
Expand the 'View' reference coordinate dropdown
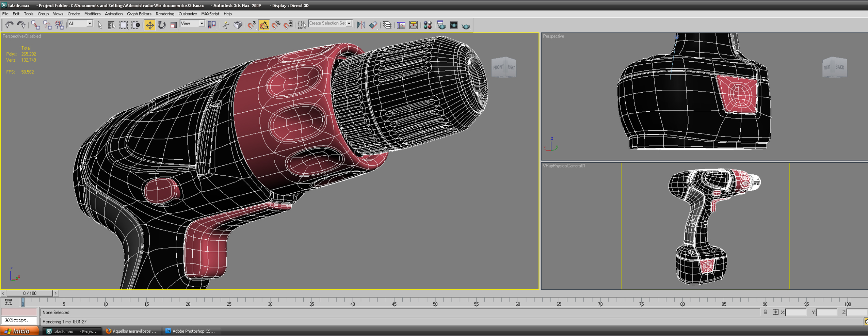coord(202,23)
